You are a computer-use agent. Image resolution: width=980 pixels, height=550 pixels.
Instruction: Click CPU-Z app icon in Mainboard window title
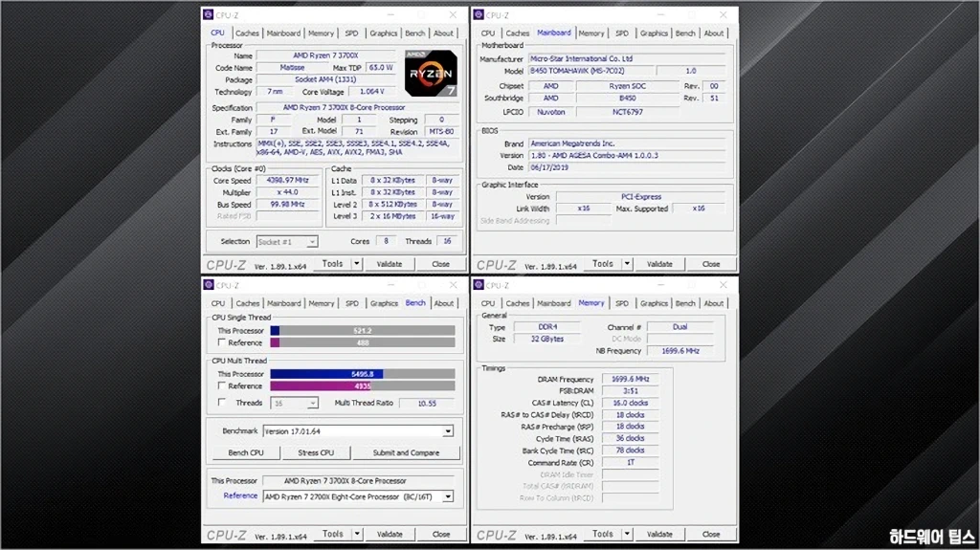(479, 14)
